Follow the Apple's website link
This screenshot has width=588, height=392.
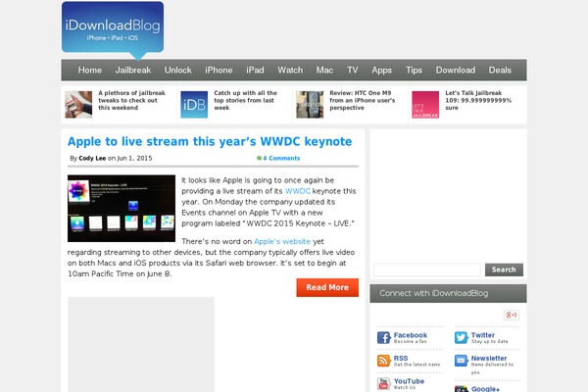(282, 242)
